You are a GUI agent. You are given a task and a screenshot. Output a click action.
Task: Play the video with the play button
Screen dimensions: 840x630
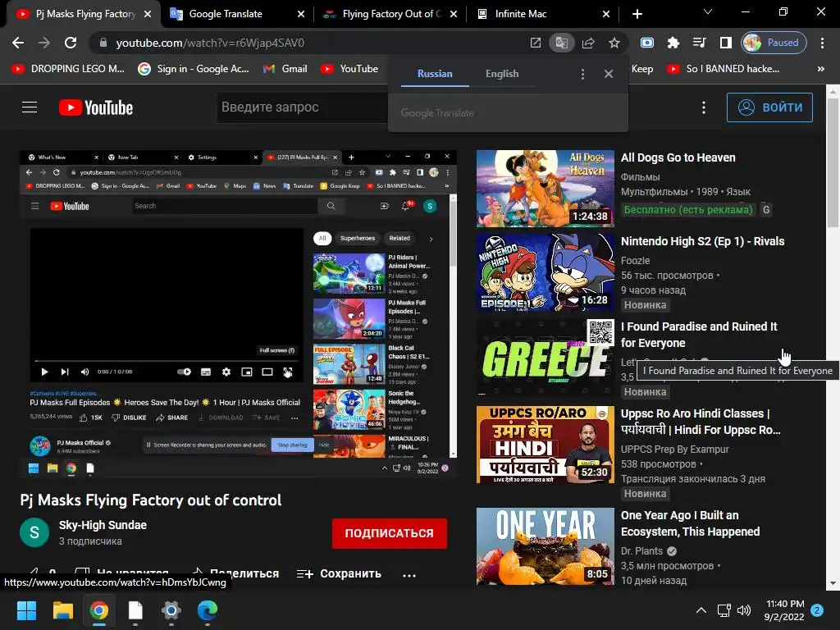pyautogui.click(x=44, y=372)
